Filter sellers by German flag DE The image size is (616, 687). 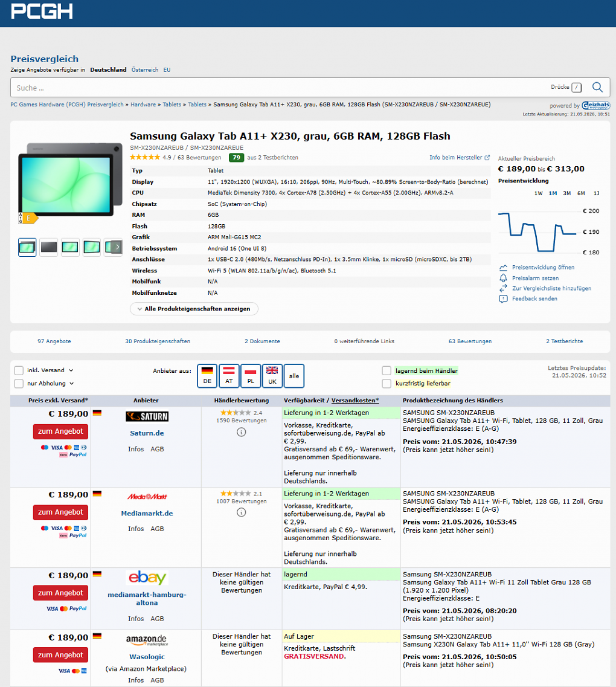pyautogui.click(x=207, y=376)
